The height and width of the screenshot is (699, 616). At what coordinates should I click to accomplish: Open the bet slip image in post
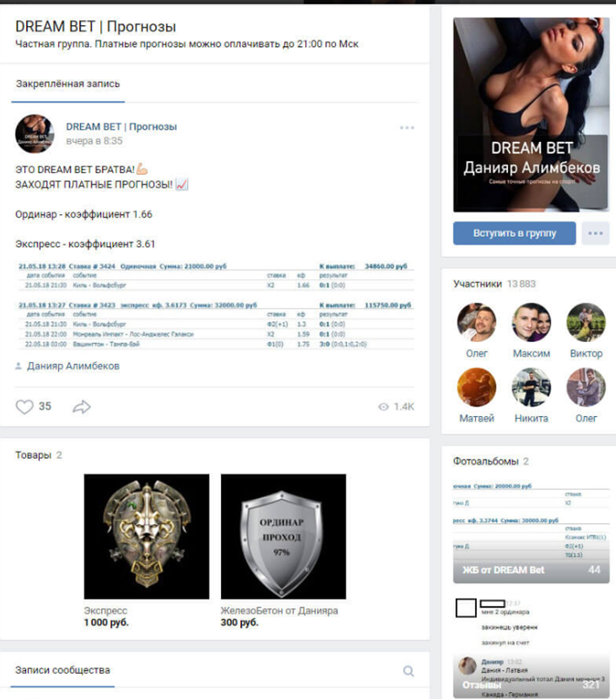pos(215,306)
